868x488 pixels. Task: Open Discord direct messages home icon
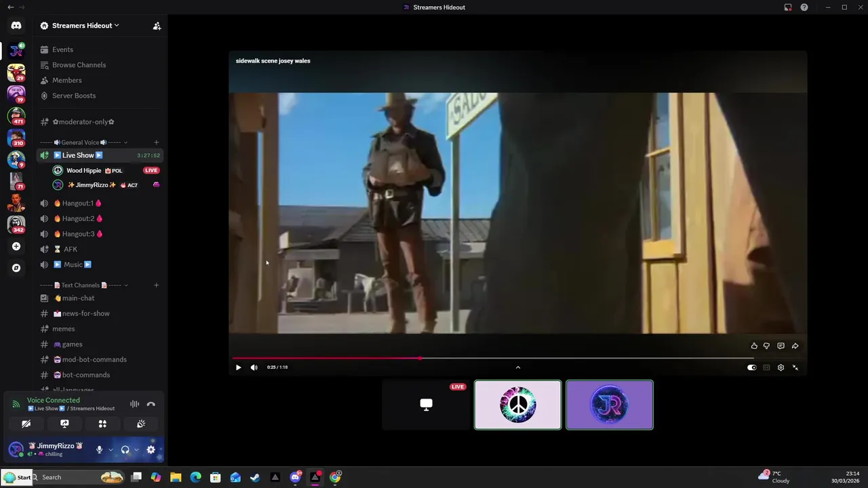pos(16,26)
